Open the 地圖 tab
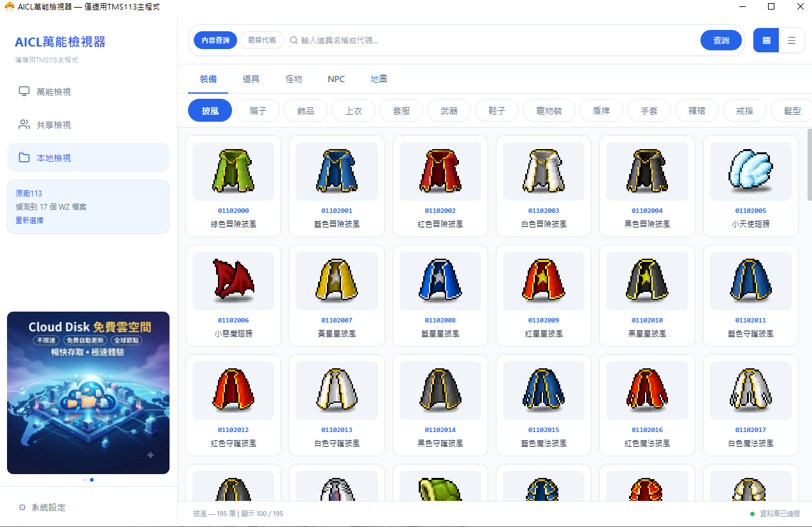812x527 pixels. pyautogui.click(x=379, y=79)
